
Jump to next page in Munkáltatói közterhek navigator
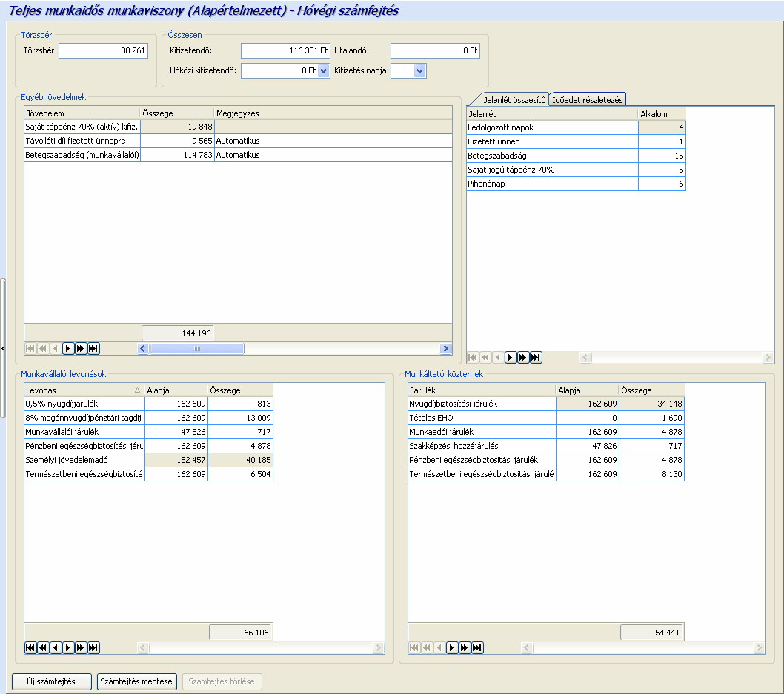click(x=465, y=647)
